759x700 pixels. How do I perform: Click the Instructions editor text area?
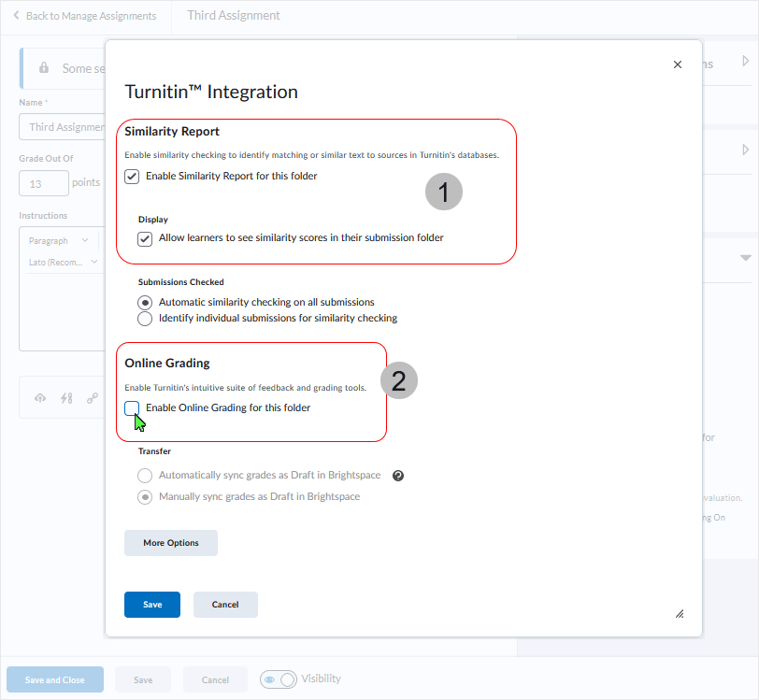click(62, 312)
